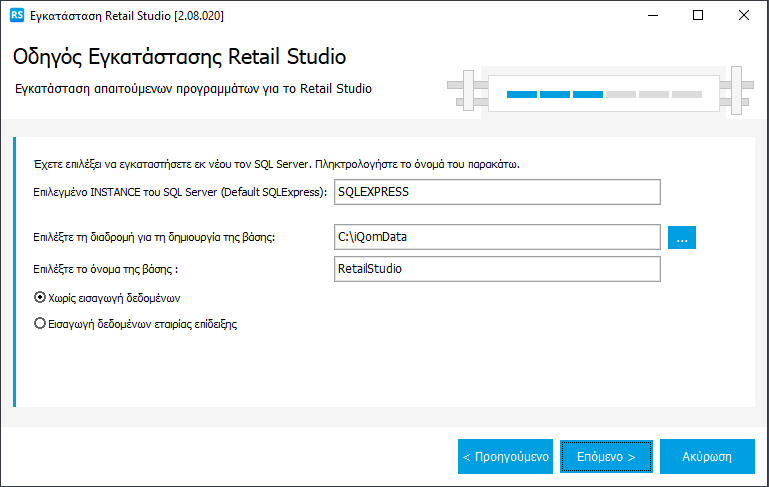Viewport: 769px width, 487px height.
Task: Click the third blue progress step segment
Action: (x=588, y=94)
